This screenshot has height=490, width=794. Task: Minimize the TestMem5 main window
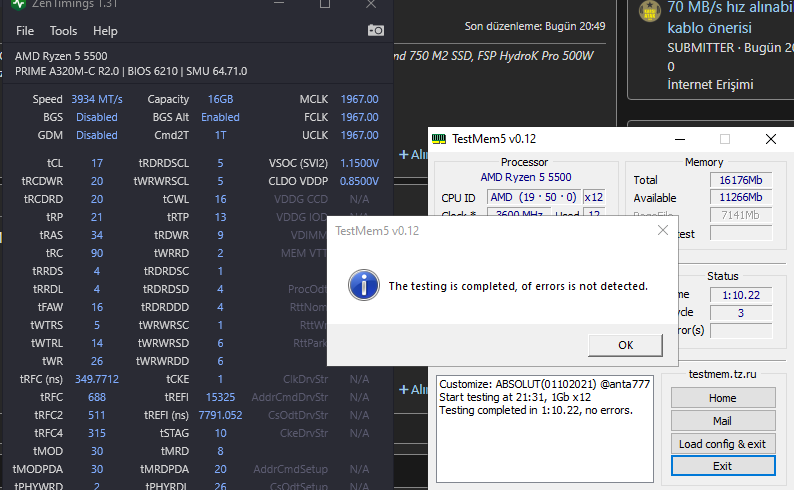(680, 139)
